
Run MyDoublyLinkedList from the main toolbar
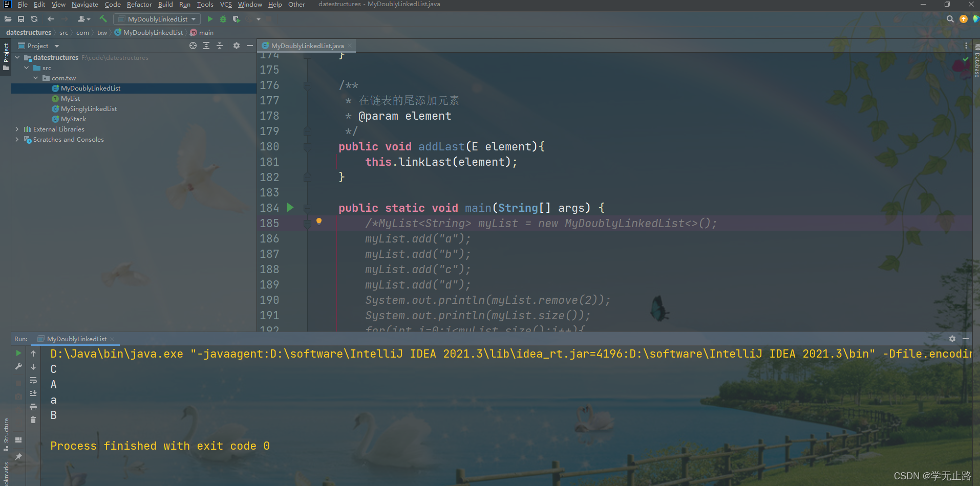click(x=210, y=19)
